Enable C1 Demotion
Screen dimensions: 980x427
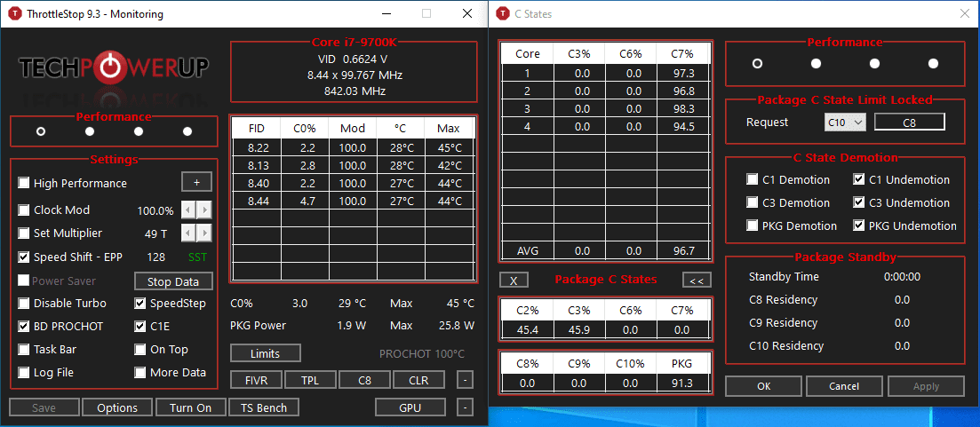tap(753, 180)
